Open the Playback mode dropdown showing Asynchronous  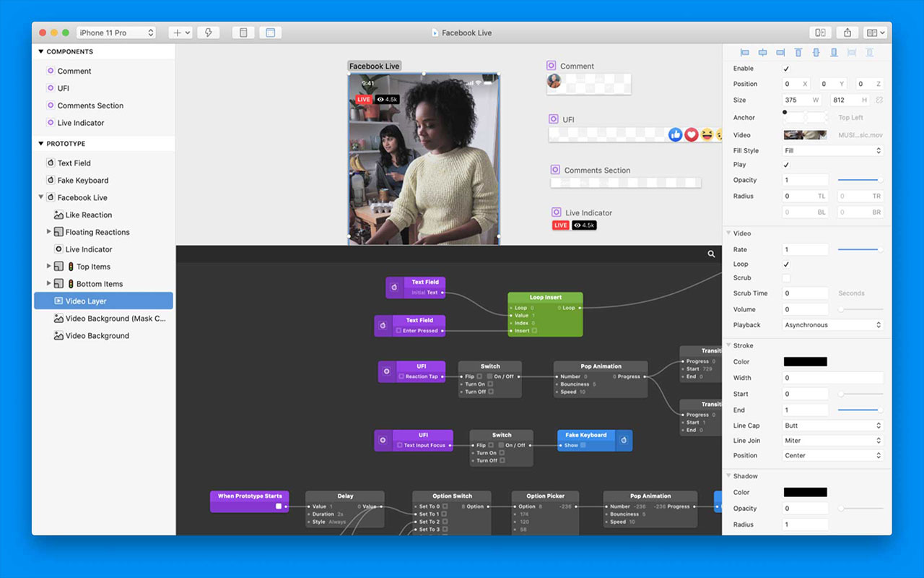click(x=832, y=324)
